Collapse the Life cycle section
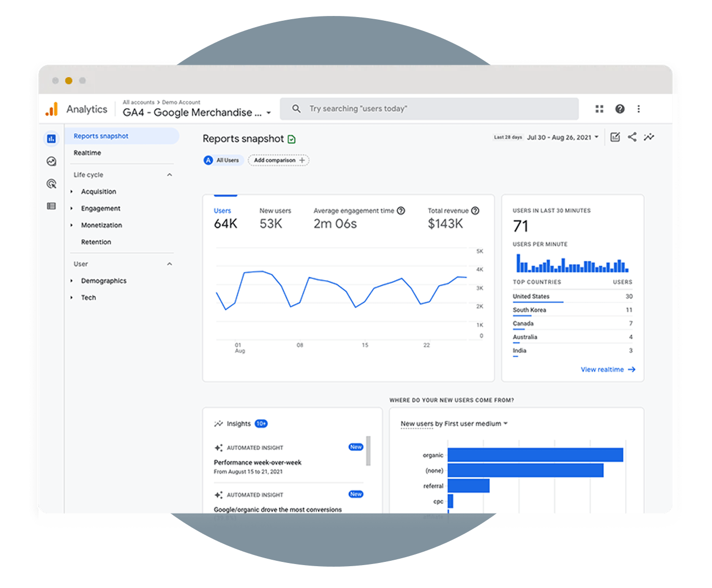Viewport: 712px width, 588px height. pyautogui.click(x=169, y=175)
